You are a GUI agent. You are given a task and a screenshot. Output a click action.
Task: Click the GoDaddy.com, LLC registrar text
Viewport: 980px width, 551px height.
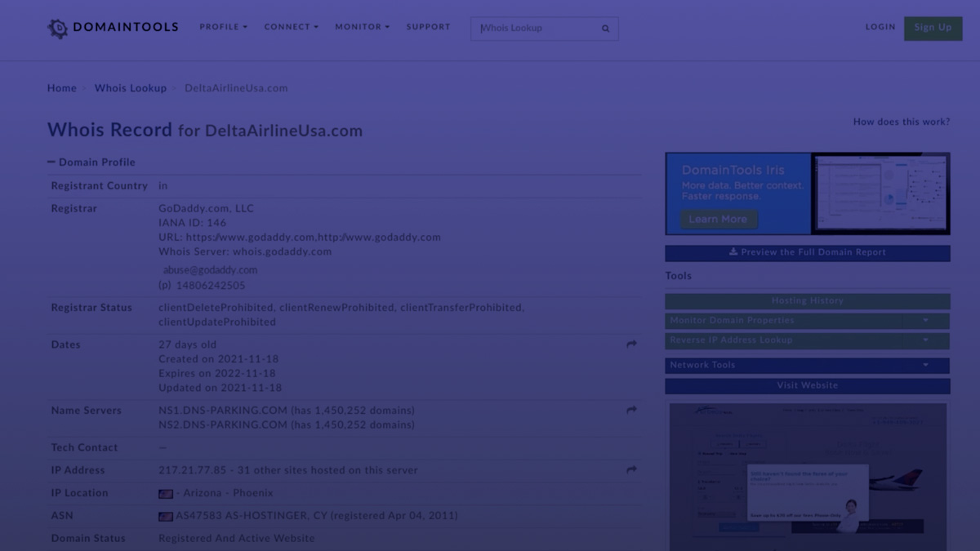(207, 209)
